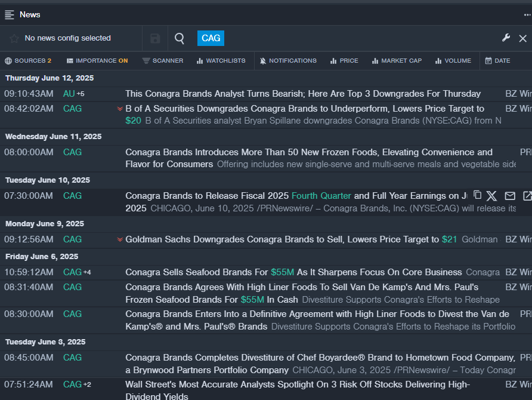
Task: Open the Date filter
Action: (x=497, y=61)
